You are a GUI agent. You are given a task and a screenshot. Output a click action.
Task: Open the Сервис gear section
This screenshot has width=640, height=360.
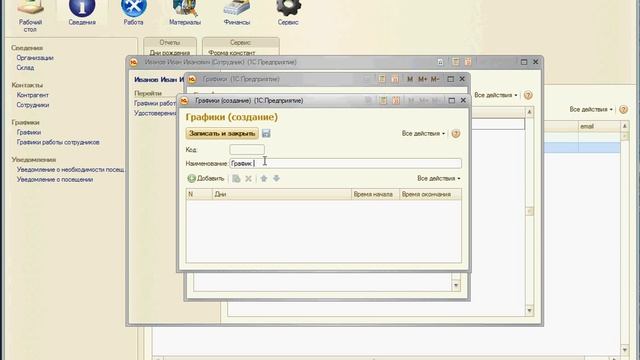[288, 13]
